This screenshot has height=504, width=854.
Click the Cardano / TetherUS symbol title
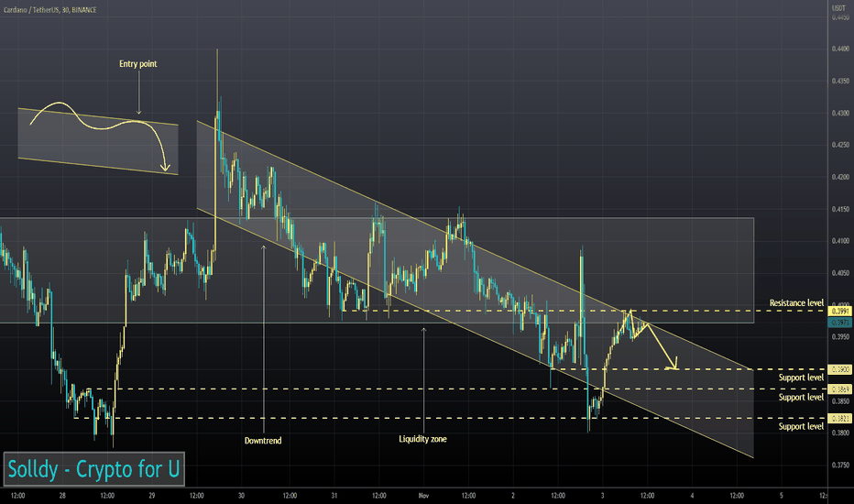coord(50,10)
